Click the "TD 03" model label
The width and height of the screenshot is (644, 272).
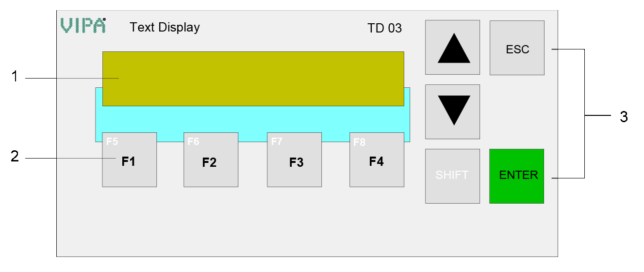coord(384,28)
